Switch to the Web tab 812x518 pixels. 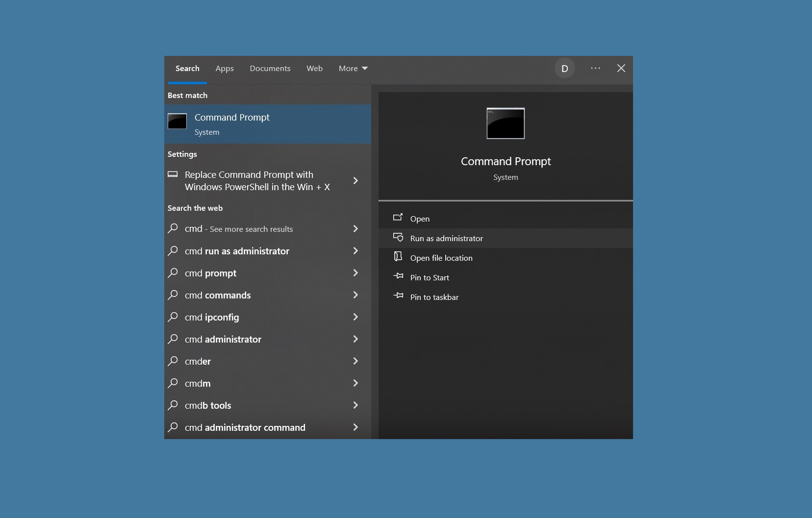click(314, 69)
